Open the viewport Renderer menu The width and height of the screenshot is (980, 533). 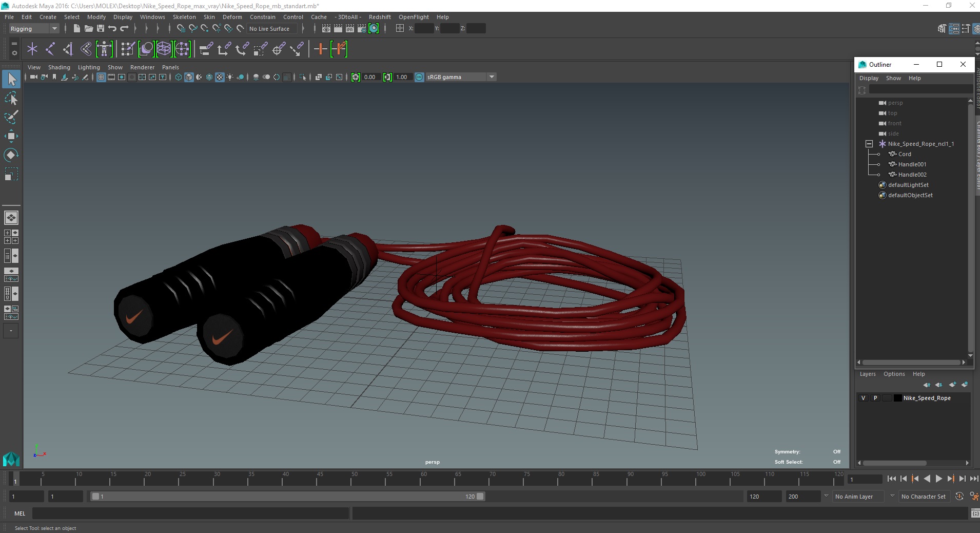(142, 67)
